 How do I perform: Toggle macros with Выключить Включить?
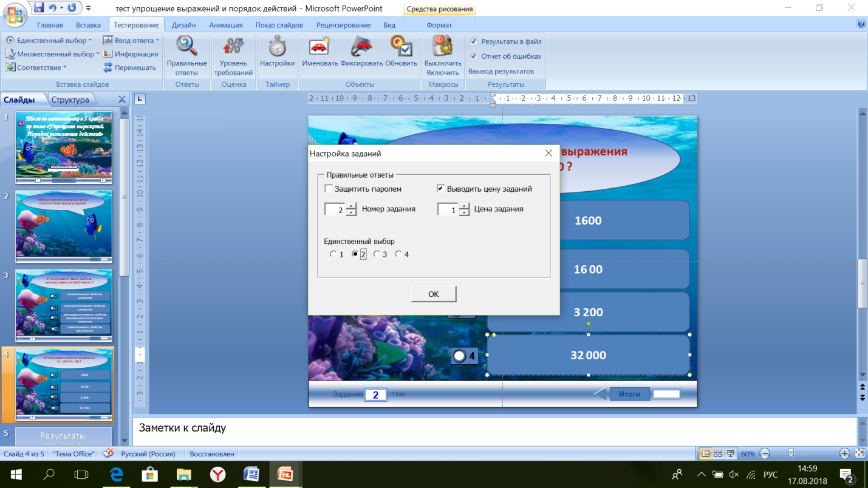point(443,56)
